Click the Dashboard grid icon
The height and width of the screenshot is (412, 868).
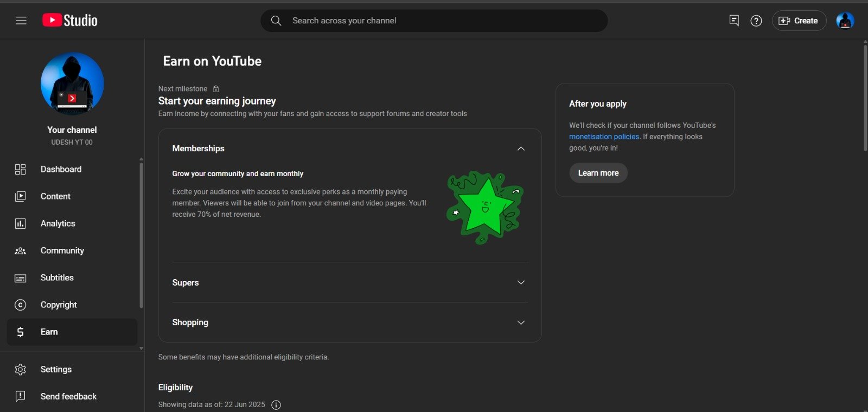pos(20,169)
